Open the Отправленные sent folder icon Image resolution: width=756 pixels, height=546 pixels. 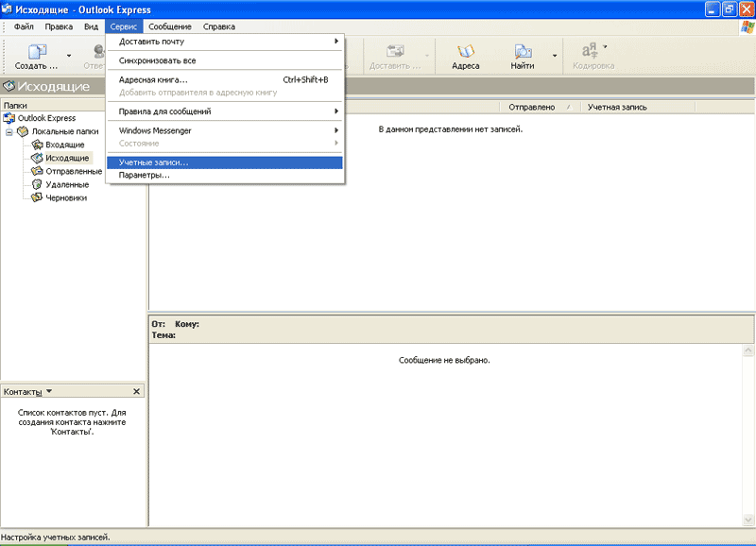click(37, 171)
